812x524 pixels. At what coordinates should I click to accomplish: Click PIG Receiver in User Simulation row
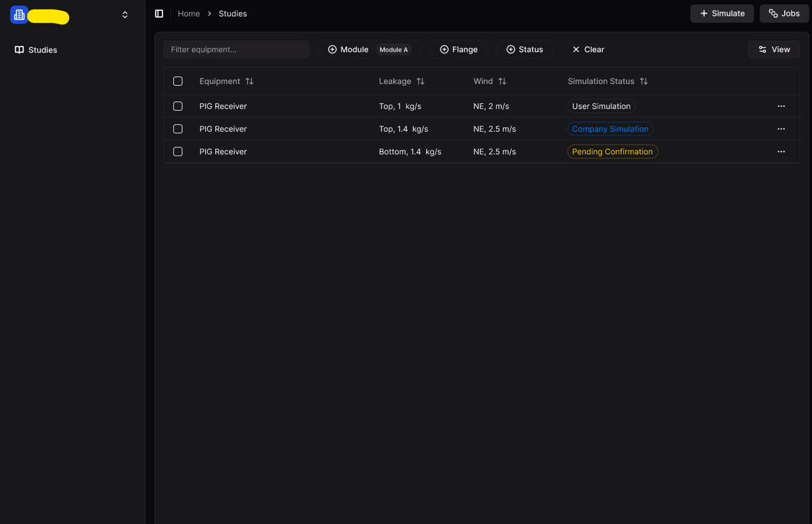[223, 106]
